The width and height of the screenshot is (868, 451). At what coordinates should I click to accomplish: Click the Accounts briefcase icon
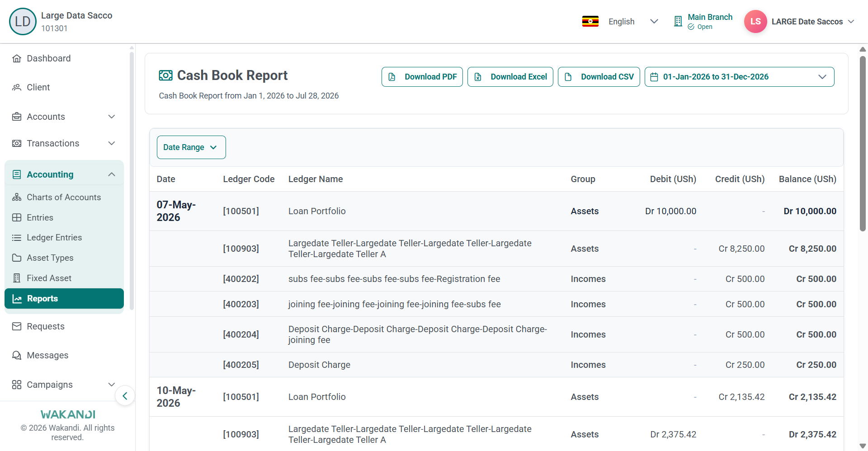point(17,117)
